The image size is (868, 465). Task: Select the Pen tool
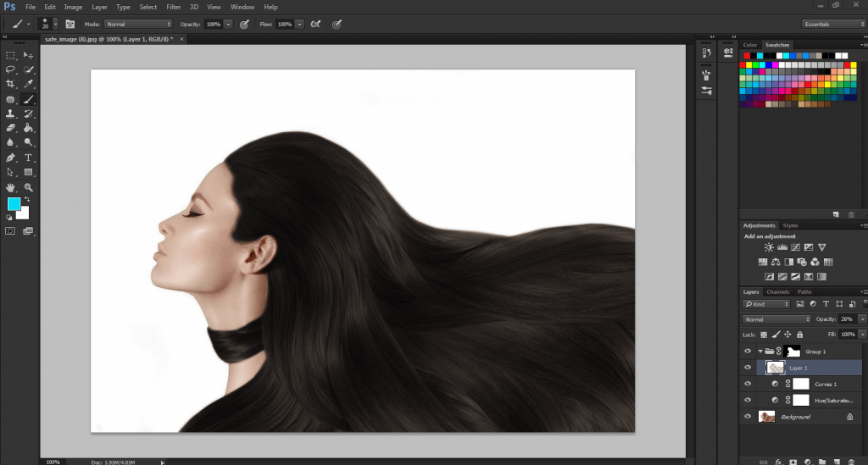coord(10,158)
